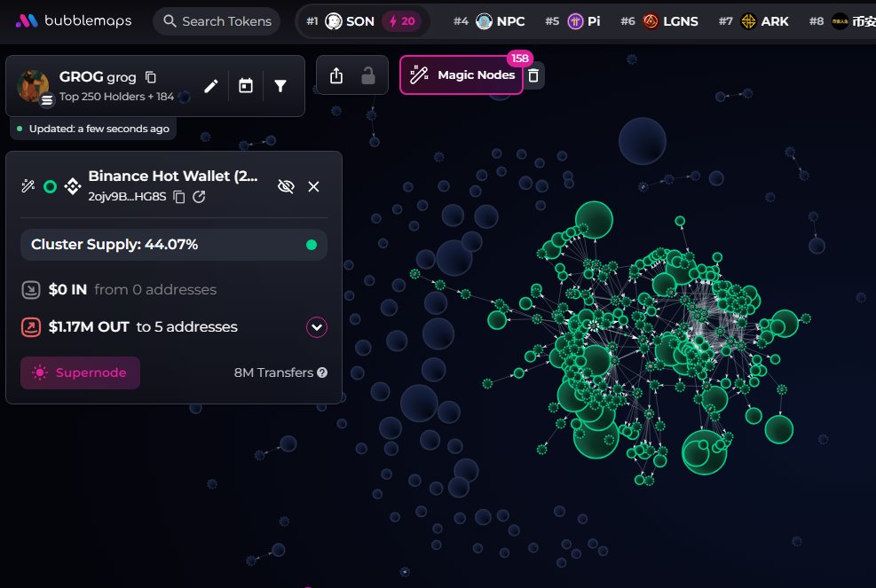Screen dimensions: 876x588
Task: Open the GROG token avatar
Action: click(x=34, y=85)
